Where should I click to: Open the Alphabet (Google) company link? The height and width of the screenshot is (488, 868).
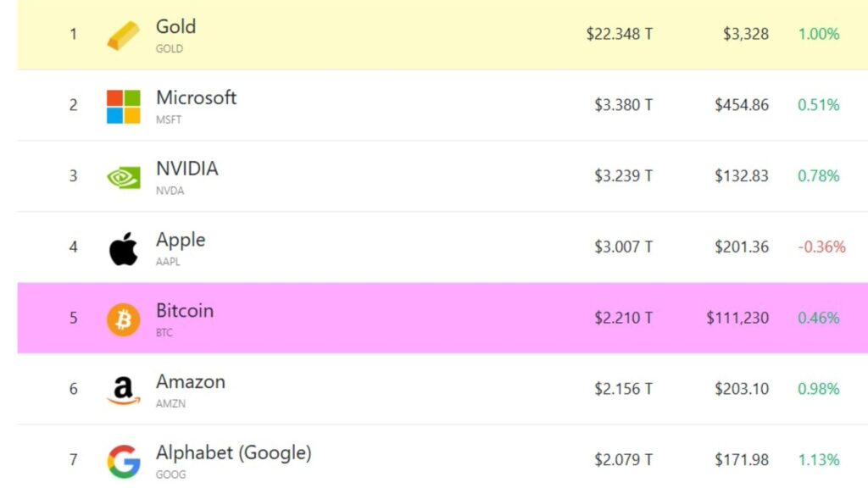coord(233,453)
